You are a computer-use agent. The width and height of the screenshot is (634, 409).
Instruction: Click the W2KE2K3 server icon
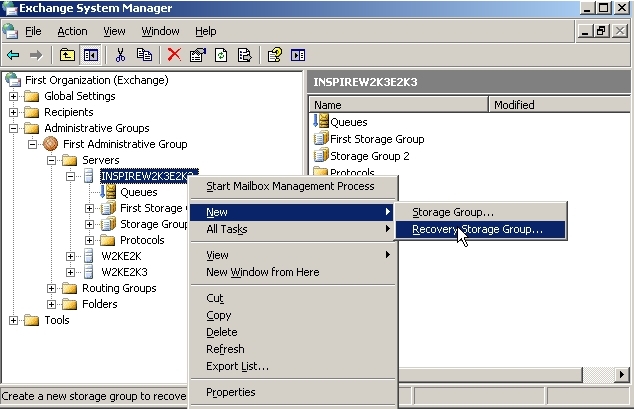point(89,272)
